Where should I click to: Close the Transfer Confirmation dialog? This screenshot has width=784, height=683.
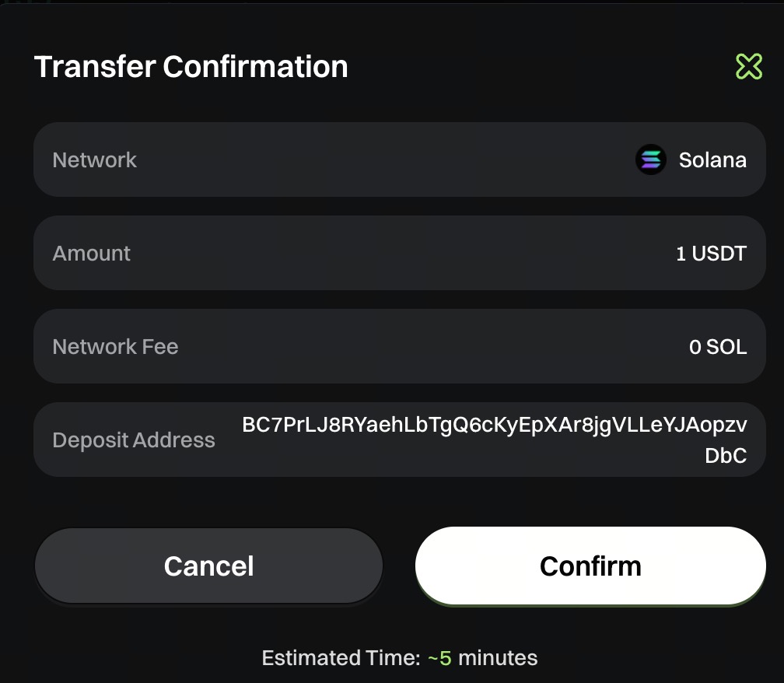tap(748, 67)
